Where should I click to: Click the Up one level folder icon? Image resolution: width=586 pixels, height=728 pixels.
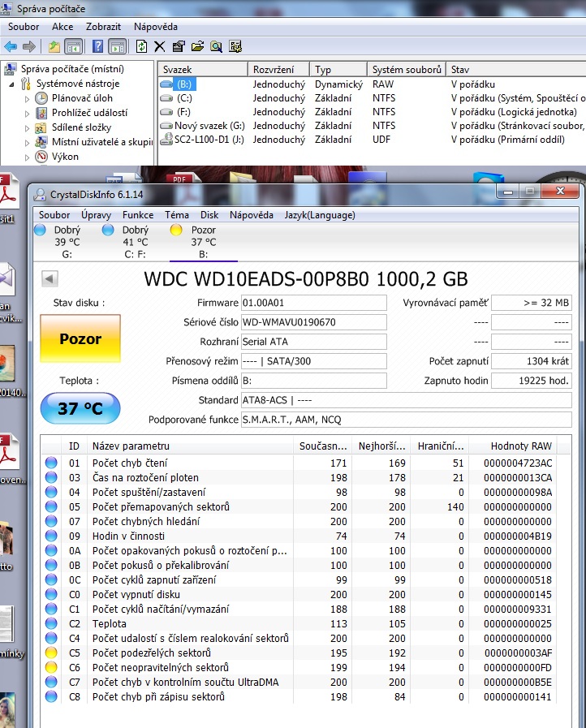[x=54, y=46]
